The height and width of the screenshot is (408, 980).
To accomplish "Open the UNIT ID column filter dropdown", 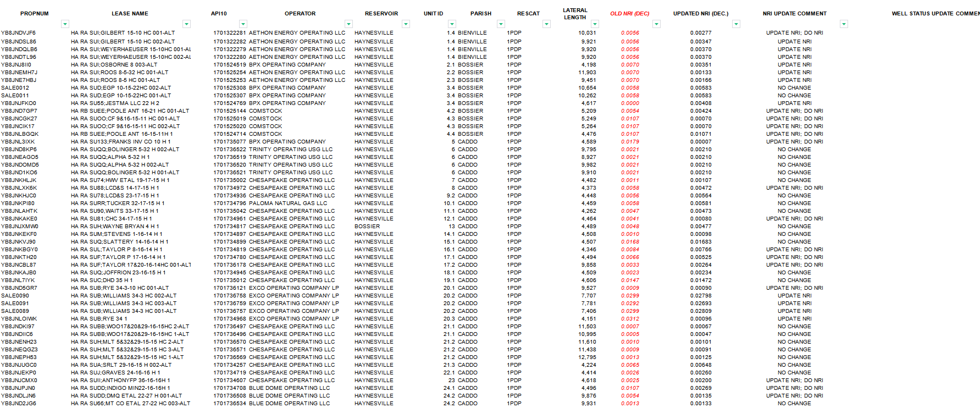I will (x=452, y=24).
